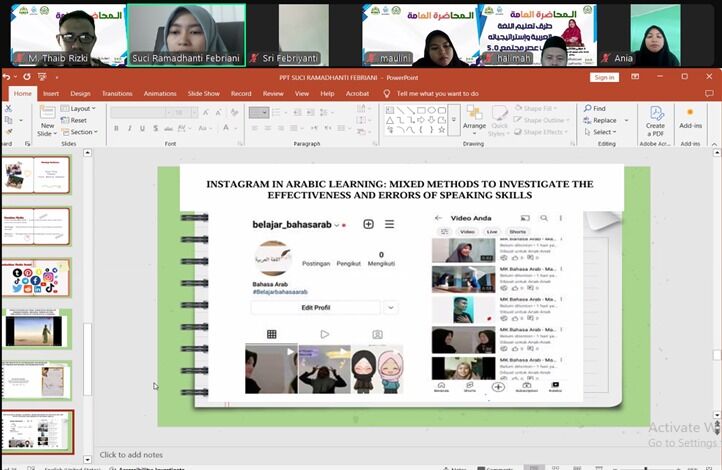Open the font name combo box

point(139,112)
